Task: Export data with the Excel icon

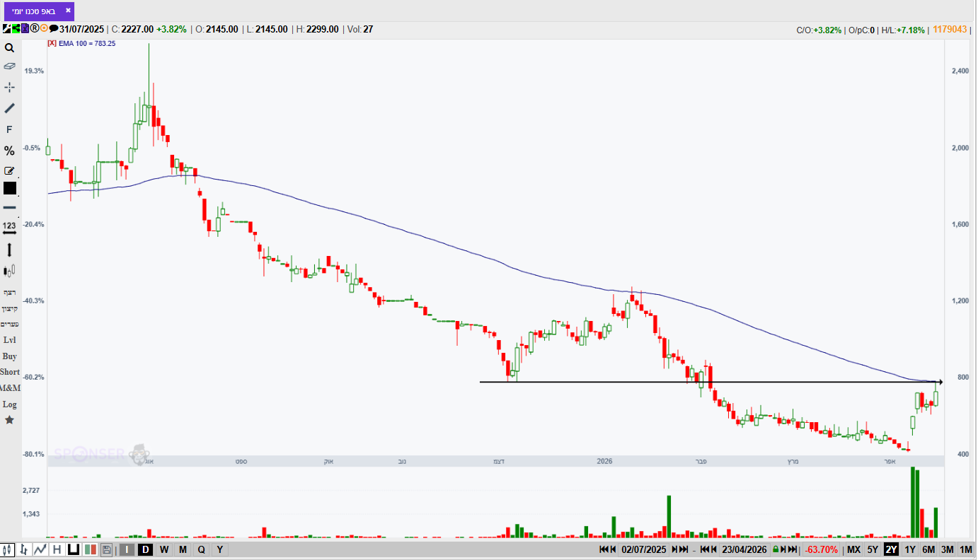Action: (x=25, y=29)
